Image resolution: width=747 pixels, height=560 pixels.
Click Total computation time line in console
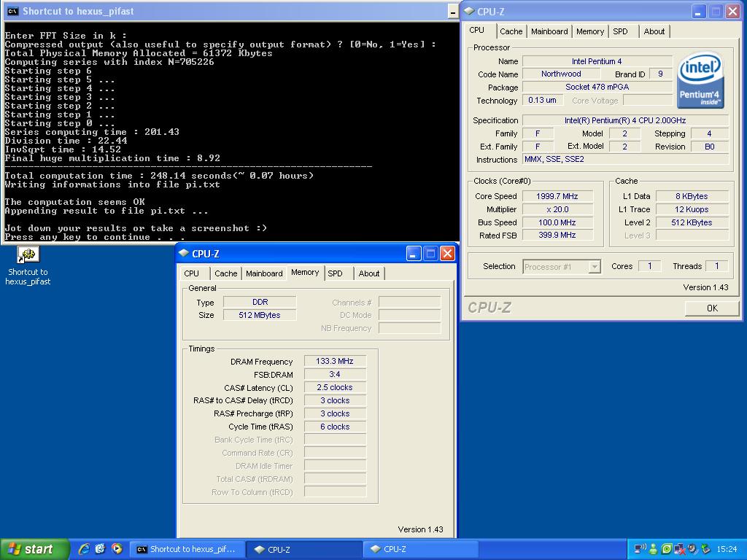[x=159, y=176]
